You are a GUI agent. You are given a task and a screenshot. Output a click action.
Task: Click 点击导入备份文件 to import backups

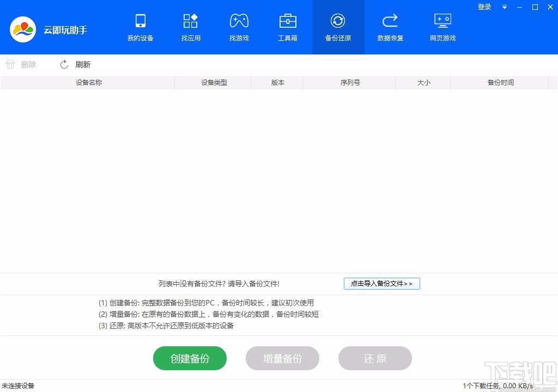(x=381, y=284)
